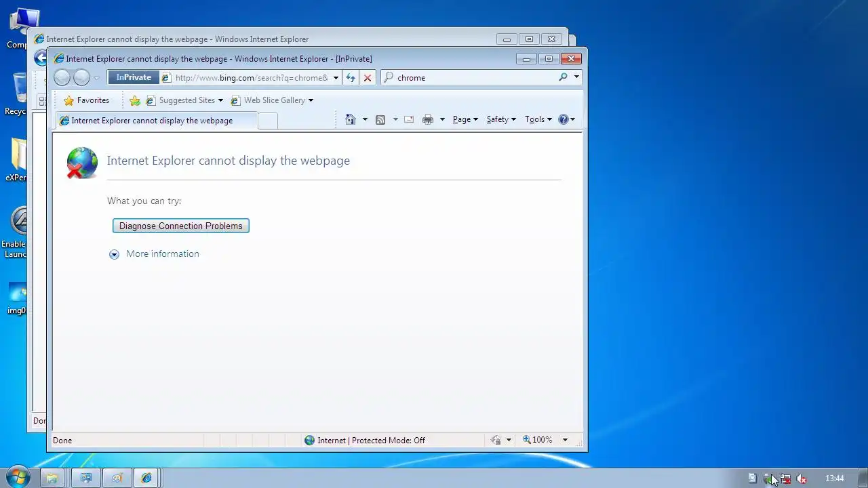This screenshot has height=488, width=868.
Task: Select the 'Internet Explorer cannot display the webpage' tab
Action: coord(156,121)
